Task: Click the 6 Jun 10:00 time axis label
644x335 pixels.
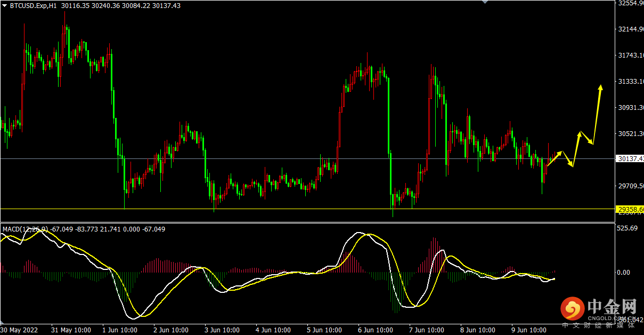Action: pyautogui.click(x=376, y=330)
